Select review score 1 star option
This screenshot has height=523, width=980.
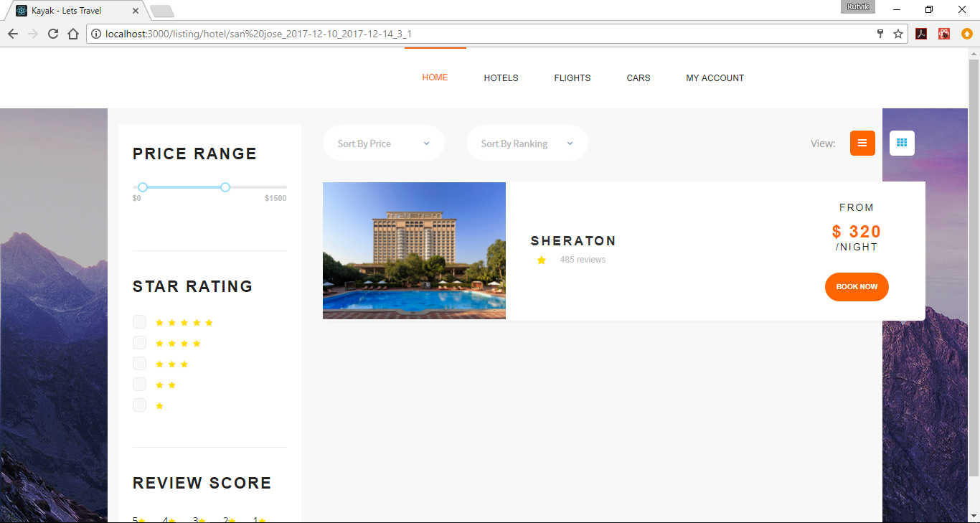click(x=260, y=521)
